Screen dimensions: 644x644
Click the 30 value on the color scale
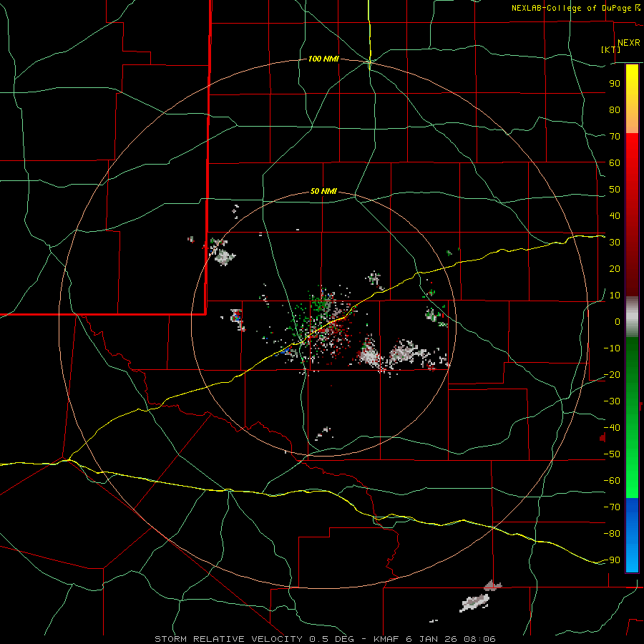tap(615, 243)
